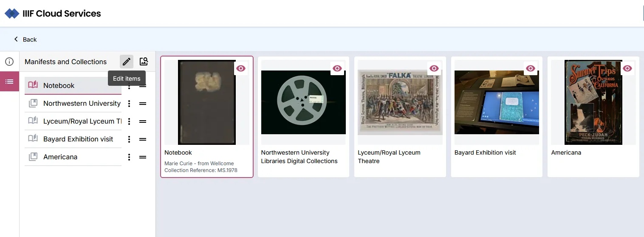
Task: Click the drag handle for Notebook row
Action: click(143, 86)
